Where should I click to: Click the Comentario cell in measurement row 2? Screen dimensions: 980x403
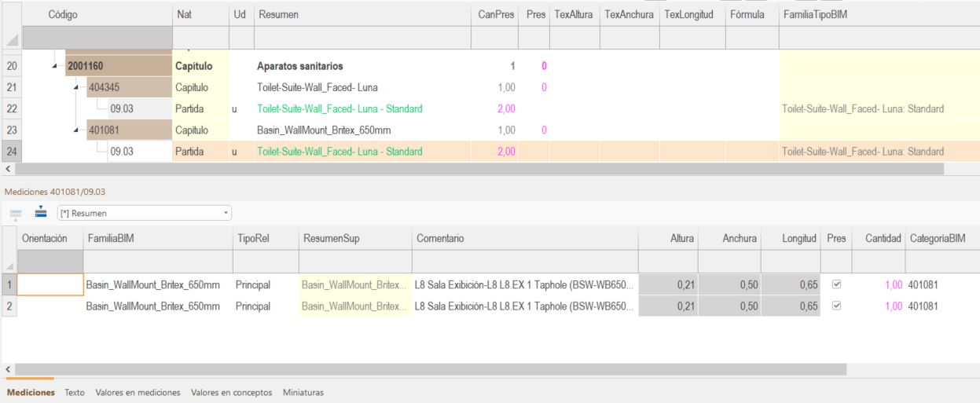(525, 306)
